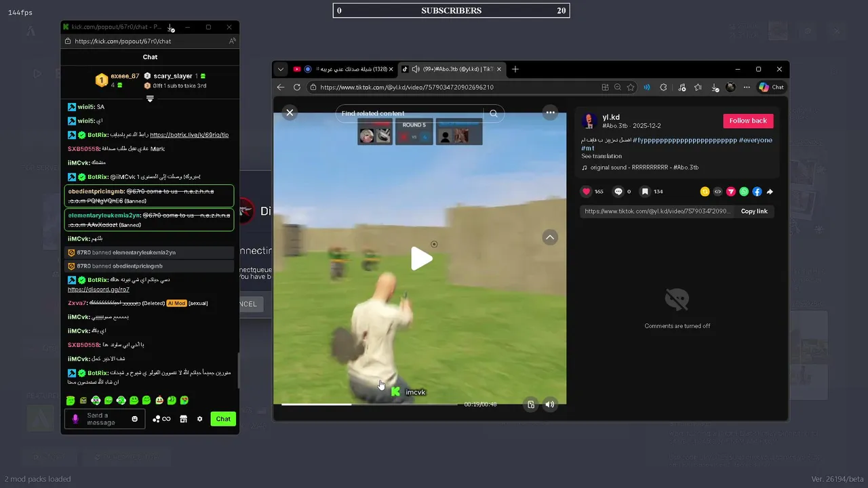Viewport: 868px width, 488px height.
Task: Expand the tab actions dropdown arrow
Action: point(281,69)
